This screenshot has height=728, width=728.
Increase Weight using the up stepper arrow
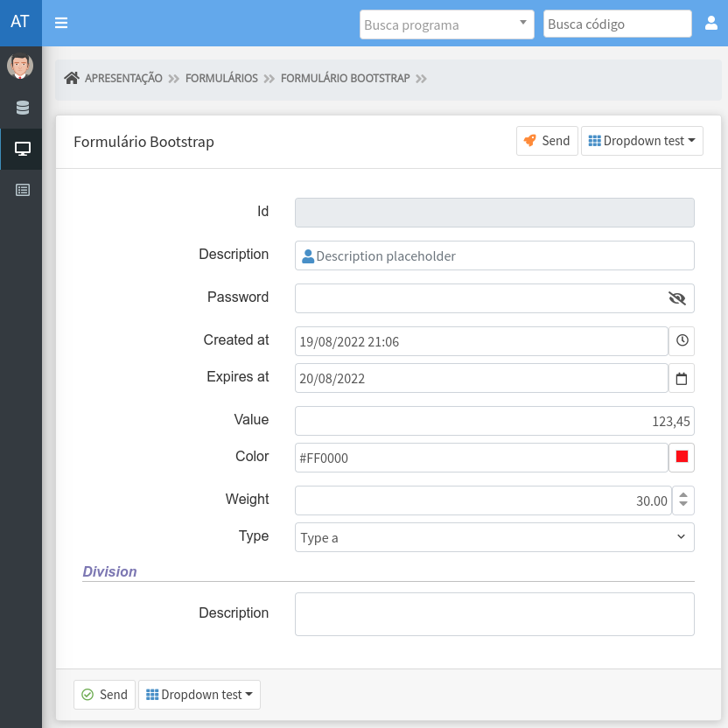click(x=683, y=494)
